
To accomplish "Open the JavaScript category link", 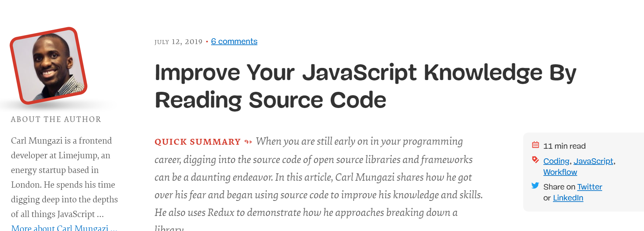I will pyautogui.click(x=593, y=161).
